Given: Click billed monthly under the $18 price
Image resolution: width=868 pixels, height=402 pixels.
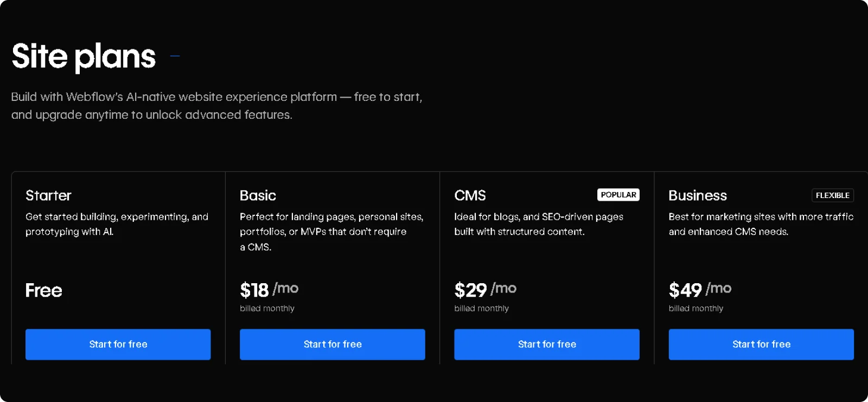Looking at the screenshot, I should 267,309.
